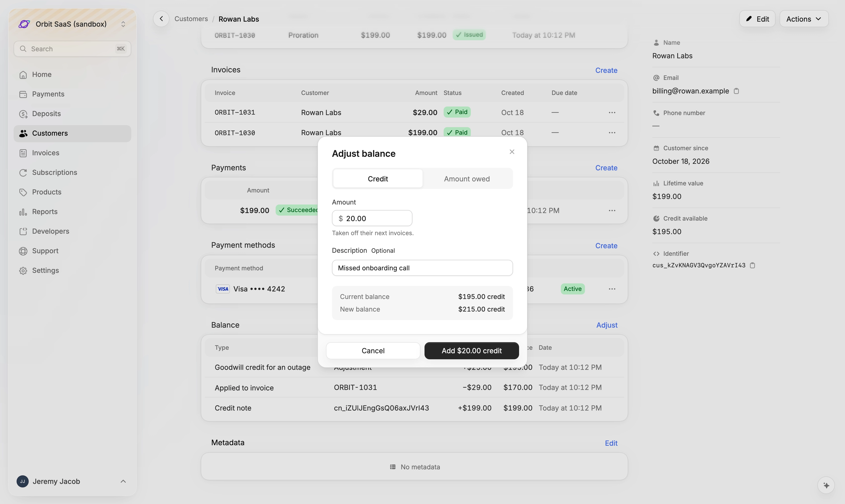Screen dimensions: 845x504
Task: Open Subscriptions in the sidebar
Action: point(72,173)
